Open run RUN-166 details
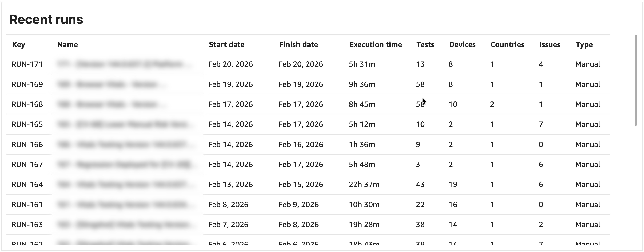The height and width of the screenshot is (252, 644). [x=27, y=144]
